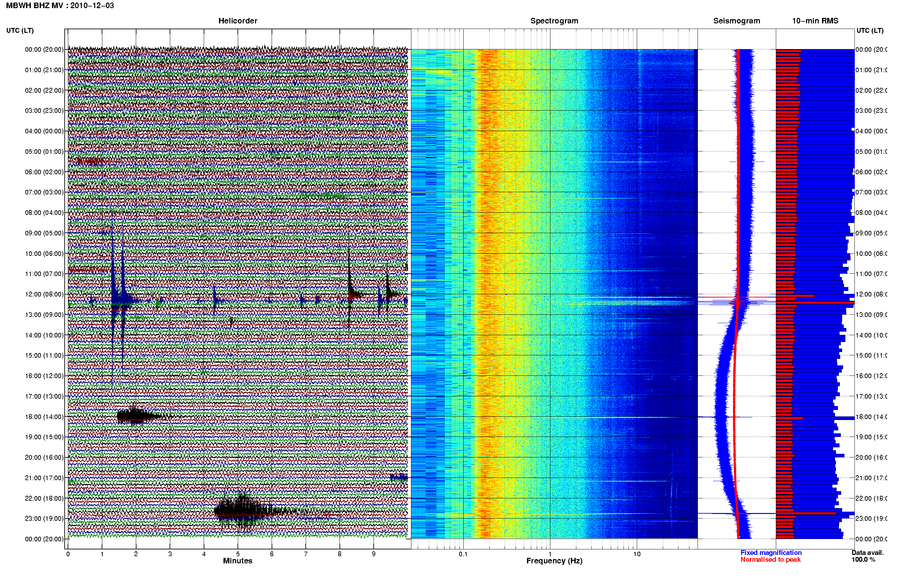The image size is (924, 578).
Task: Click the 'Normalised to peak' legend text
Action: (x=770, y=560)
